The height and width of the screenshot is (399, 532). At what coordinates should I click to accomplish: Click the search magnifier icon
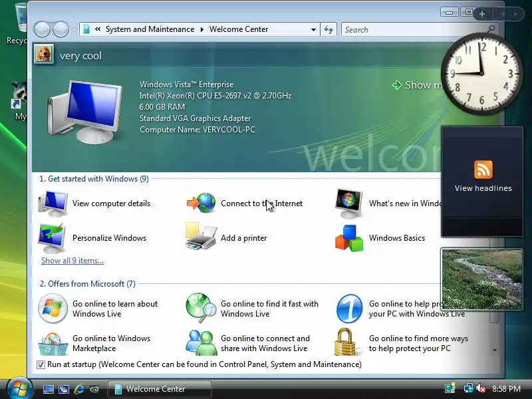[x=491, y=29]
